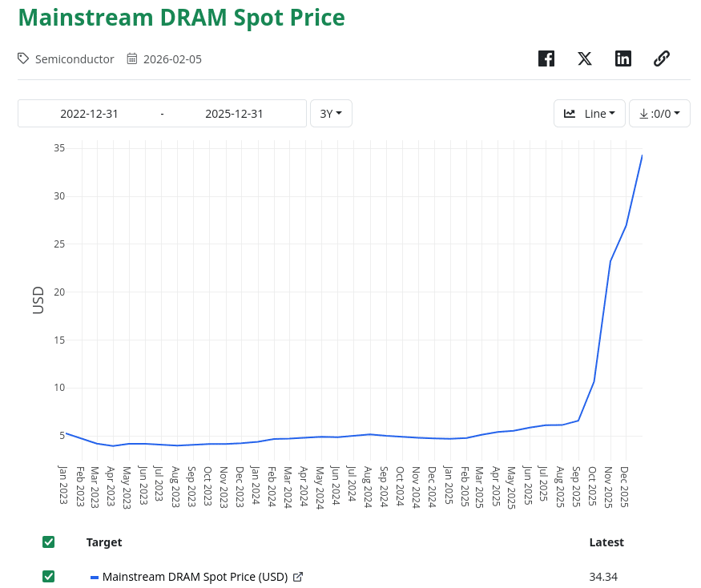The image size is (701, 588).
Task: Click the Latest column header
Action: point(606,542)
